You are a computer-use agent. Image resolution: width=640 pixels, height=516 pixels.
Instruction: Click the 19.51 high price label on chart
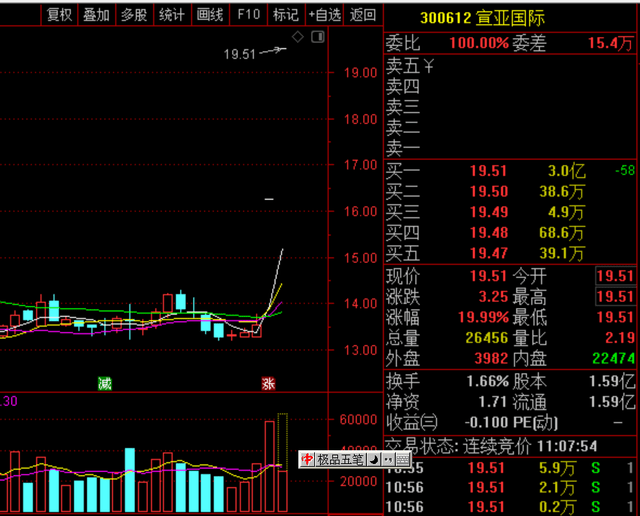click(x=239, y=54)
